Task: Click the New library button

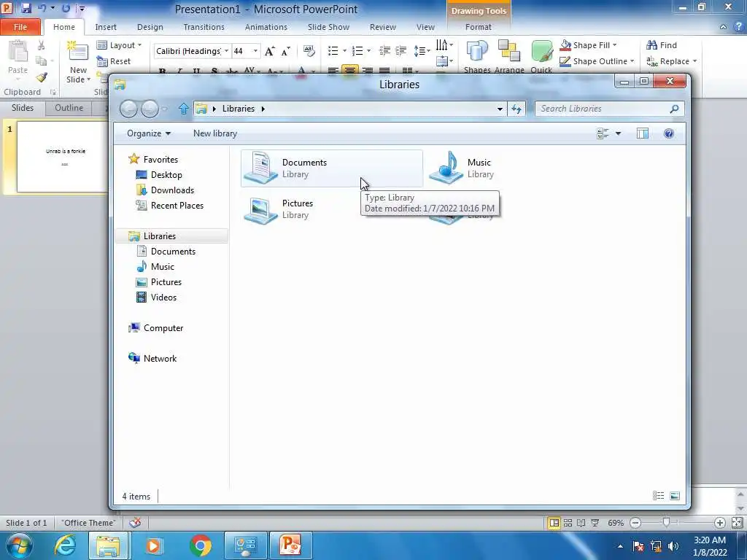Action: (215, 134)
